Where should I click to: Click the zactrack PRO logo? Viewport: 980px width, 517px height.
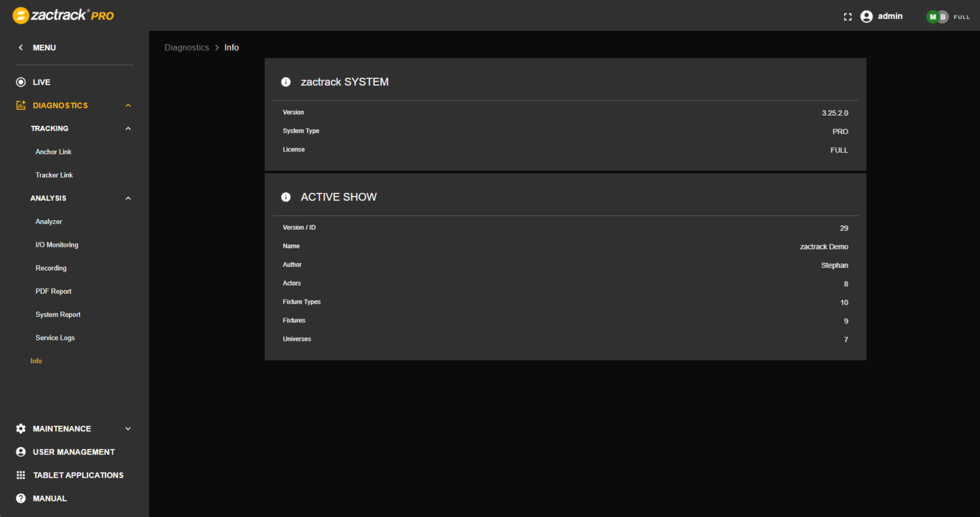pos(64,15)
